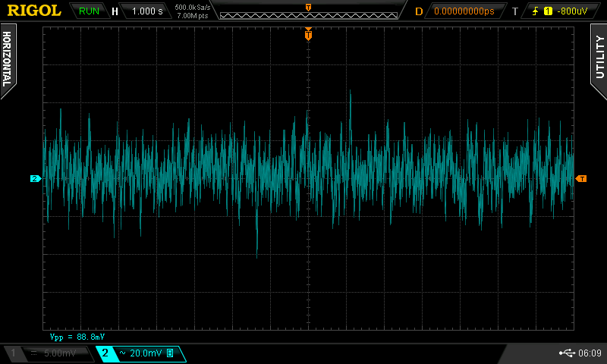This screenshot has height=364, width=607.
Task: Click the H horizontal label
Action: (x=115, y=11)
